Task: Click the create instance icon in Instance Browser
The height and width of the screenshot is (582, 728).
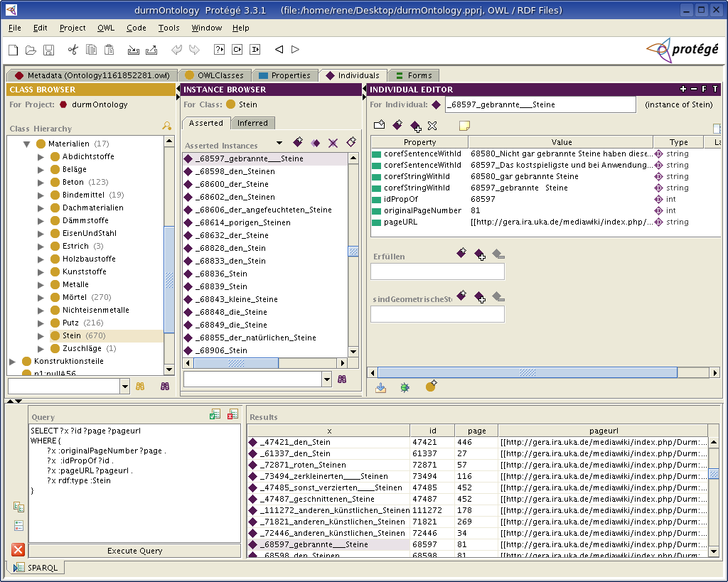Action: coord(298,143)
